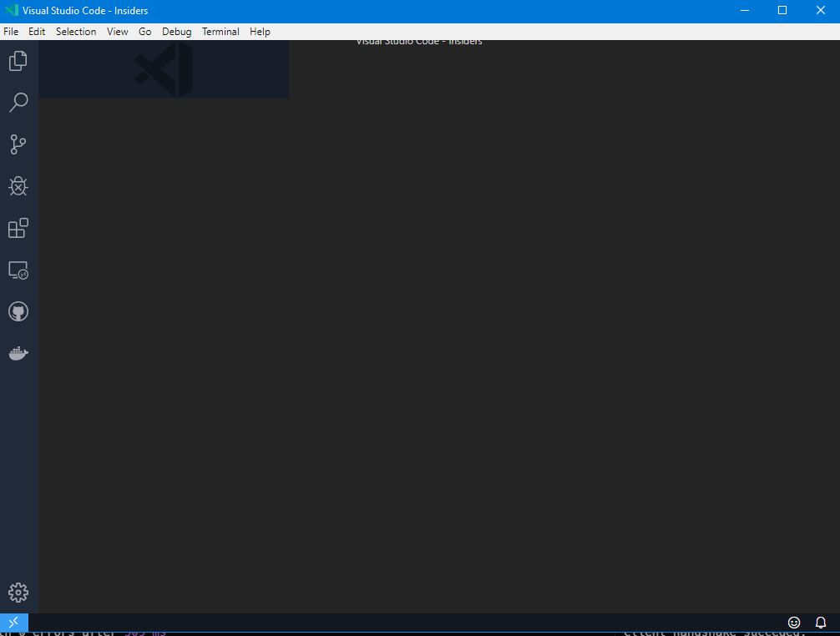
Task: Open the notifications bell
Action: 821,622
